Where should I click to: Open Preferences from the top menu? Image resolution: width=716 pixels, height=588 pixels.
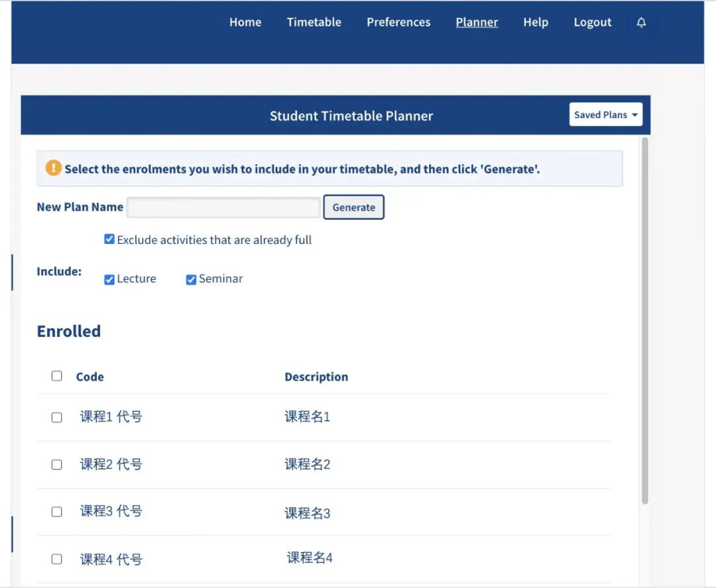pos(398,22)
